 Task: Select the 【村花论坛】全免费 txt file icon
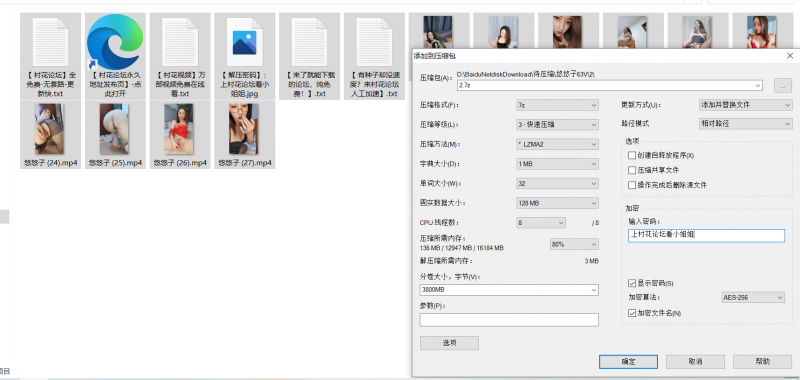[x=50, y=56]
